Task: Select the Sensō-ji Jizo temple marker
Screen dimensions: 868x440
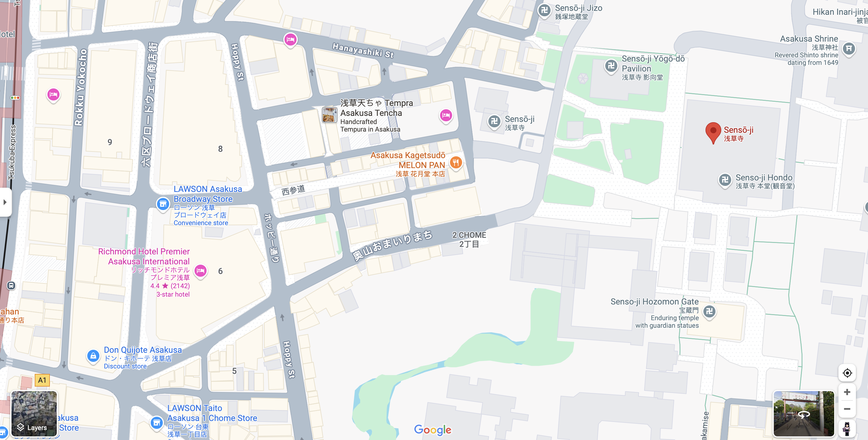Action: (x=544, y=11)
